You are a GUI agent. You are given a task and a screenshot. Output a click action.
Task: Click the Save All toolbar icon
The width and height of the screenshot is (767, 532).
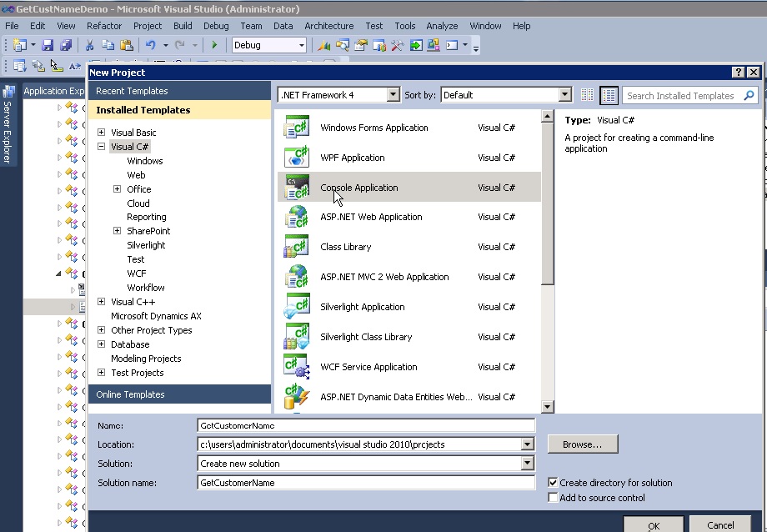pyautogui.click(x=65, y=45)
